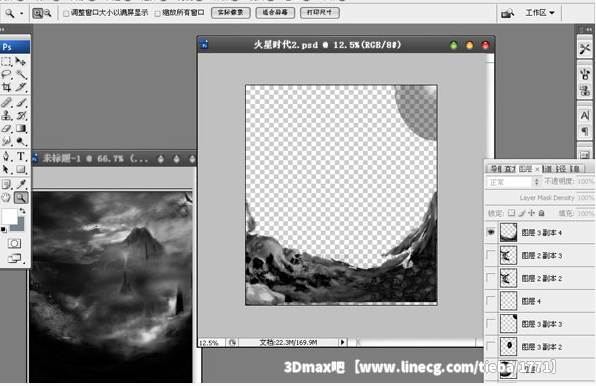This screenshot has height=386, width=596.
Task: Collapse the toolbox double-arrow
Action: click(3, 29)
